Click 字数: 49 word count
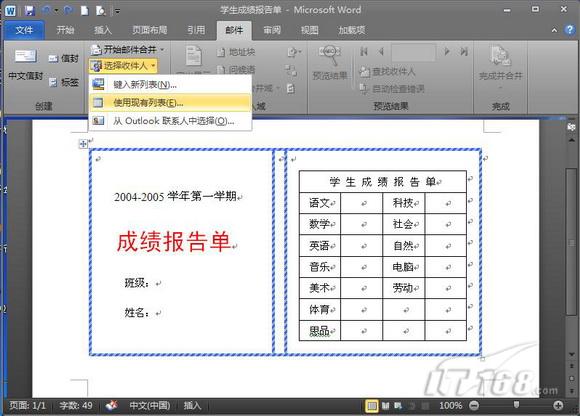The height and width of the screenshot is (416, 580). click(76, 406)
